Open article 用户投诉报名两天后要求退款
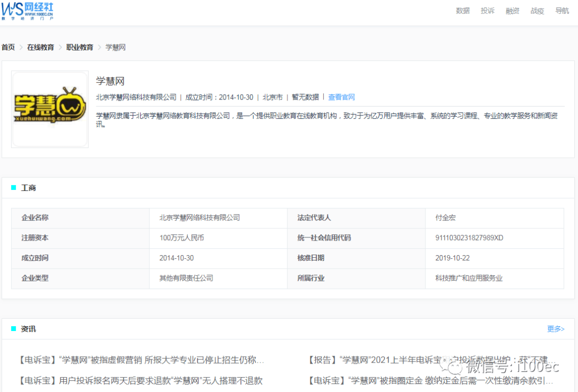 [x=140, y=381]
